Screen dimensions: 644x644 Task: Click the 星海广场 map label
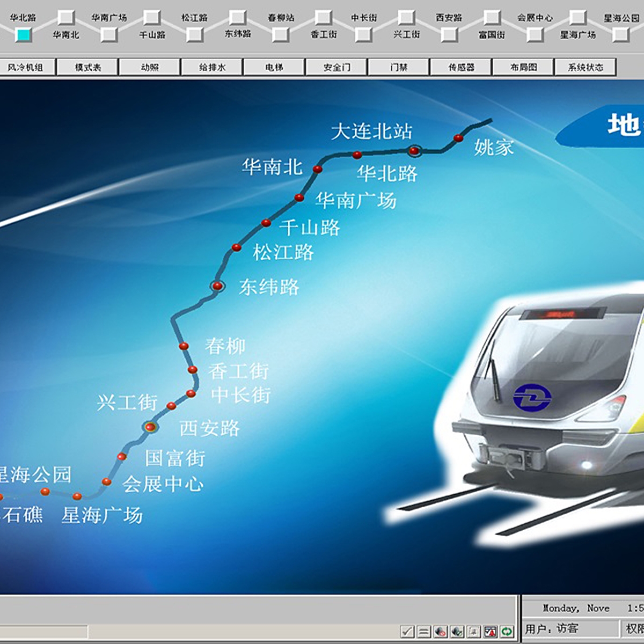[102, 515]
